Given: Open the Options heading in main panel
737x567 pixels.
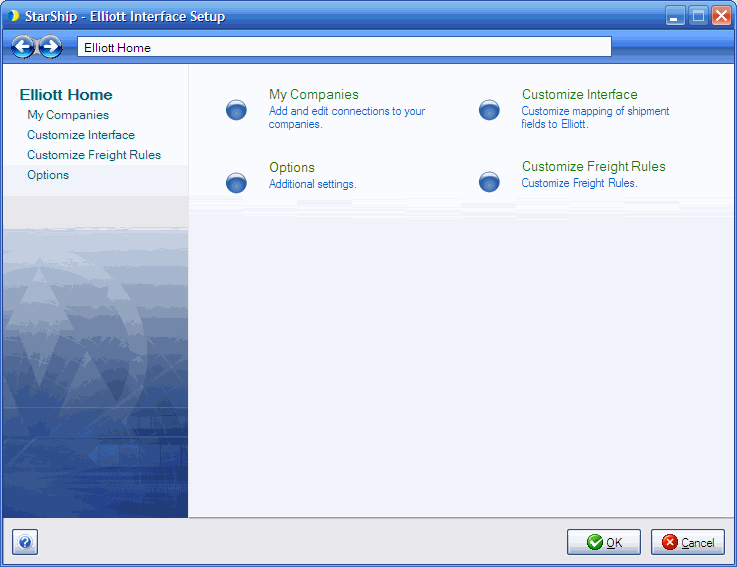Looking at the screenshot, I should tap(291, 167).
